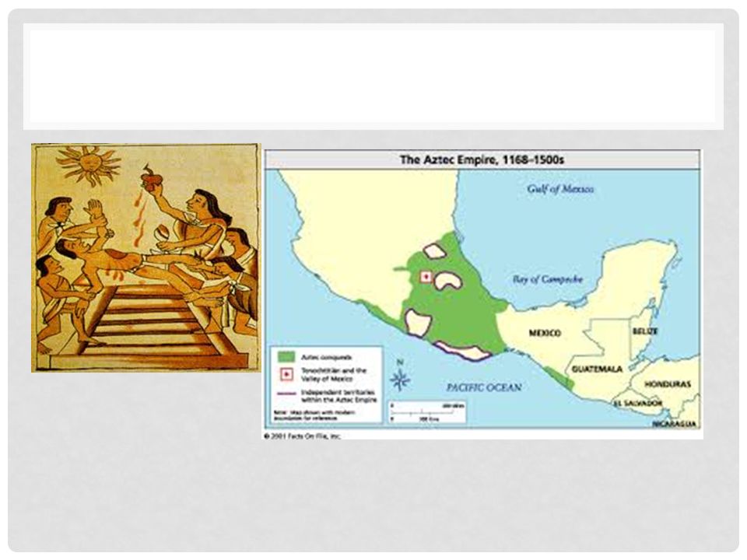
Task: Click the map title "The Aztec Empire, 1168–1500s"
Action: 482,159
